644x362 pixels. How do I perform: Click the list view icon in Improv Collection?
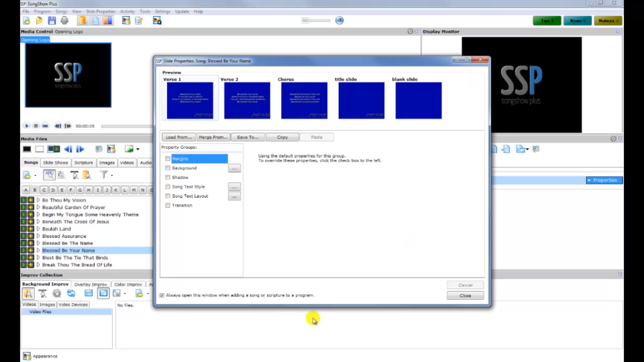pos(89,293)
